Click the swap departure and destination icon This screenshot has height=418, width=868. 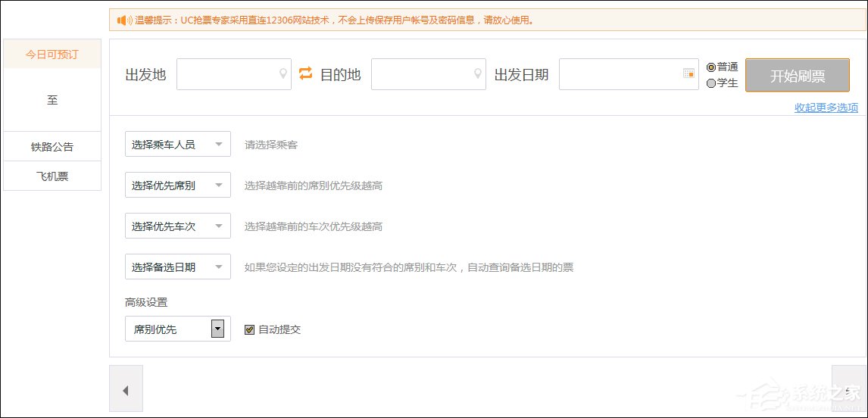pos(305,73)
